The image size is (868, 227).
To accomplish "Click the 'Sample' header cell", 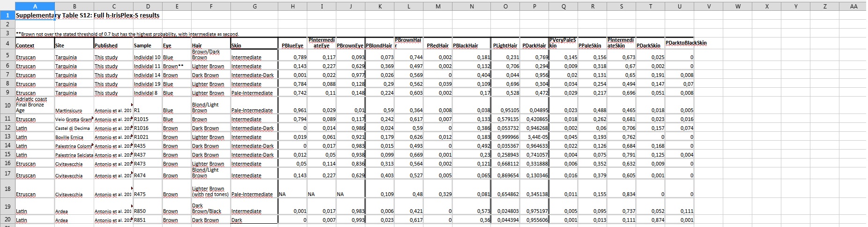I will [x=147, y=43].
